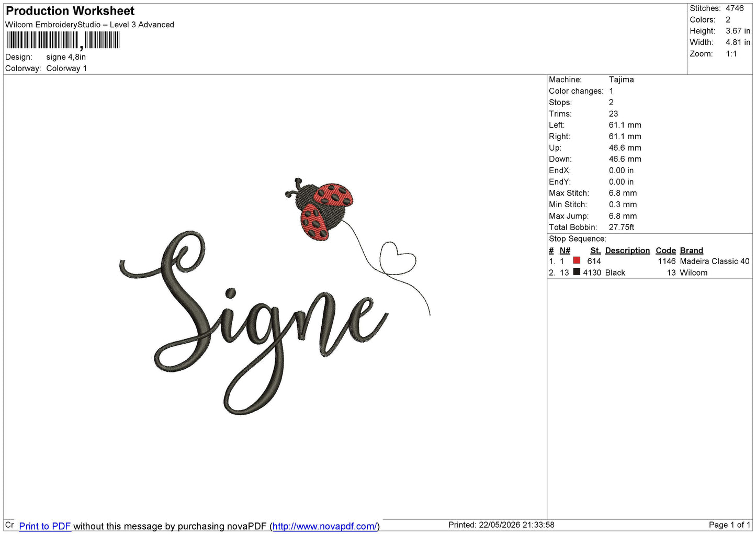Click the Design name signe 4,8in

pos(66,57)
